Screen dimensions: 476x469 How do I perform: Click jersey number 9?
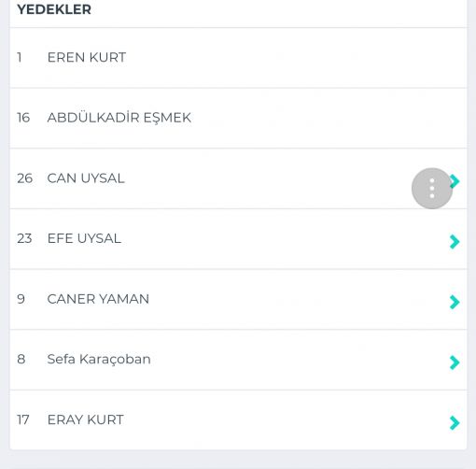tap(21, 299)
